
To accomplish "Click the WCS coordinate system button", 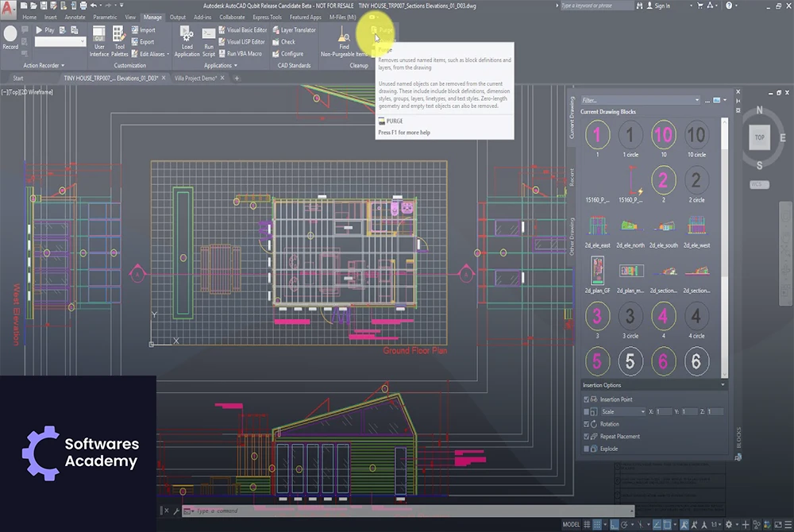I will (760, 184).
